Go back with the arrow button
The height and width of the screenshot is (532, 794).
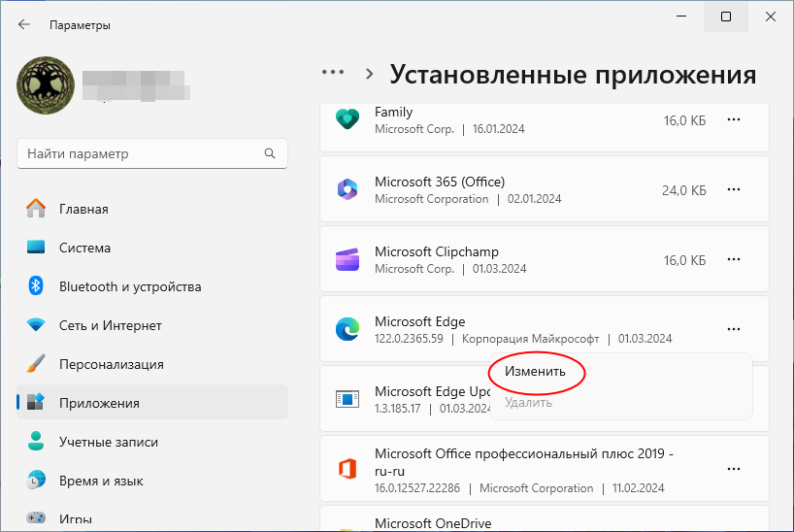24,24
